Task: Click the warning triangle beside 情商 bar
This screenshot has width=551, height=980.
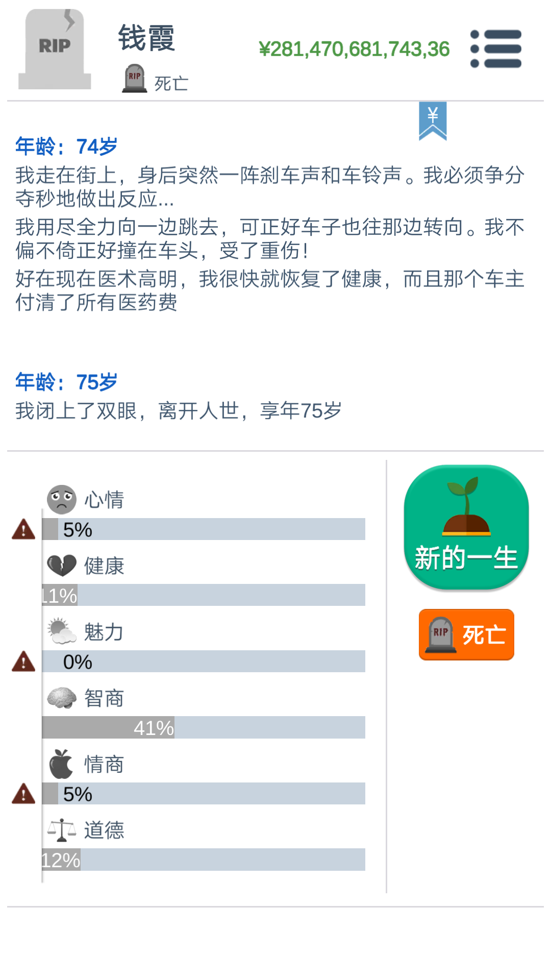Action: tap(23, 794)
